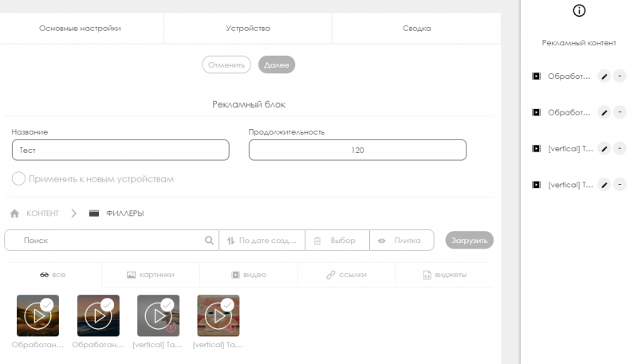
Task: Click the Загрузить upload button
Action: point(470,240)
